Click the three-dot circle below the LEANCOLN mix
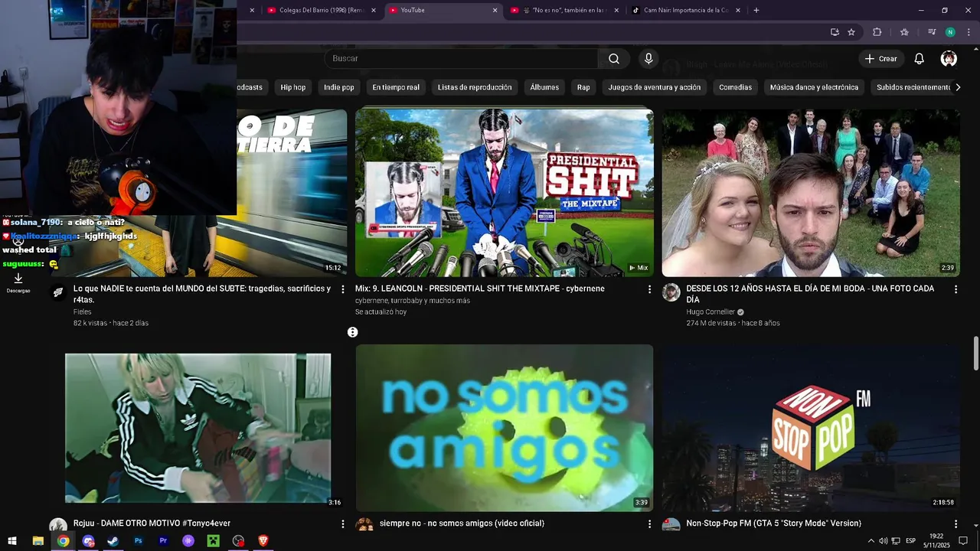Viewport: 980px width, 551px height. (352, 332)
